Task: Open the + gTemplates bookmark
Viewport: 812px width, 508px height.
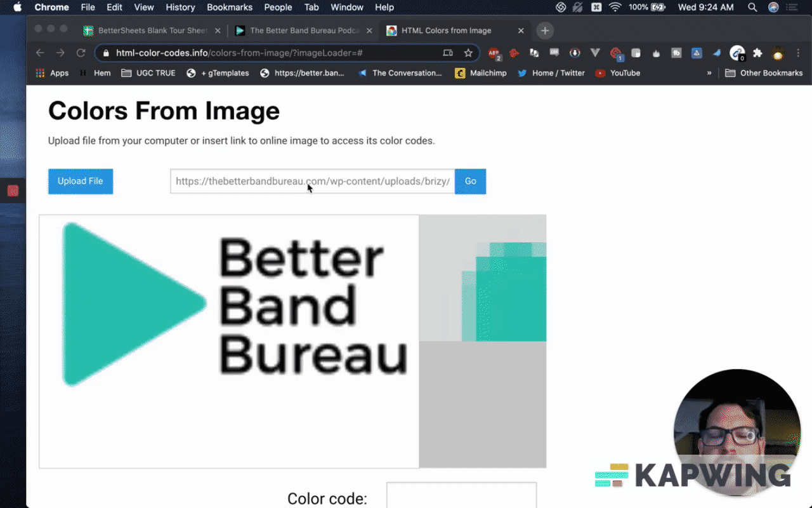Action: 218,73
